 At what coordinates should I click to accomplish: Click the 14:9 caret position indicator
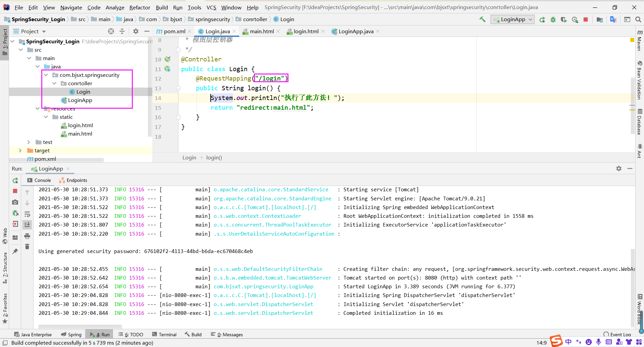coord(541,343)
